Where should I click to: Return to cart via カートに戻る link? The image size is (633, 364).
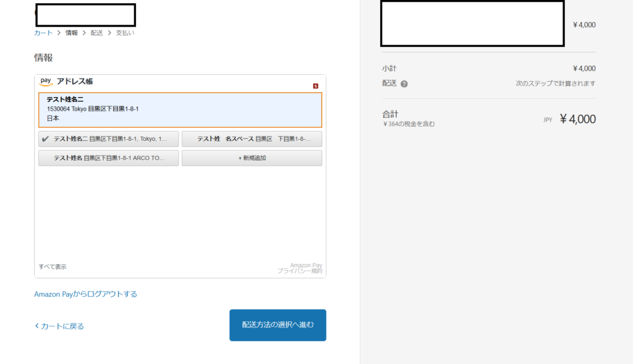click(x=62, y=326)
